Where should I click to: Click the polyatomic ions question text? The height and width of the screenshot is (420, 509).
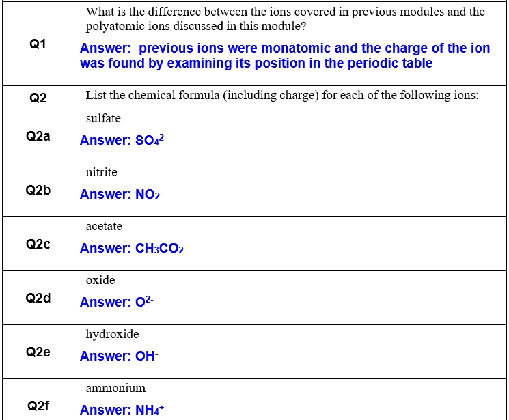(x=285, y=19)
